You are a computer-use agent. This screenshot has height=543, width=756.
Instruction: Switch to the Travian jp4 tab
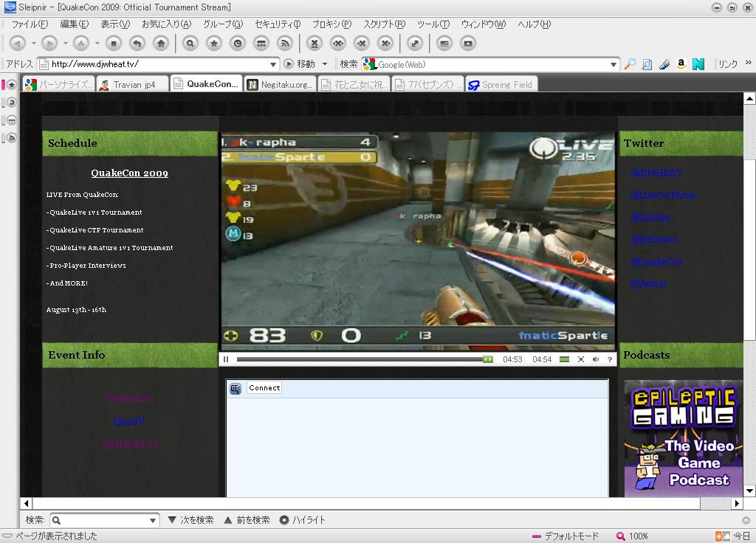coord(133,84)
